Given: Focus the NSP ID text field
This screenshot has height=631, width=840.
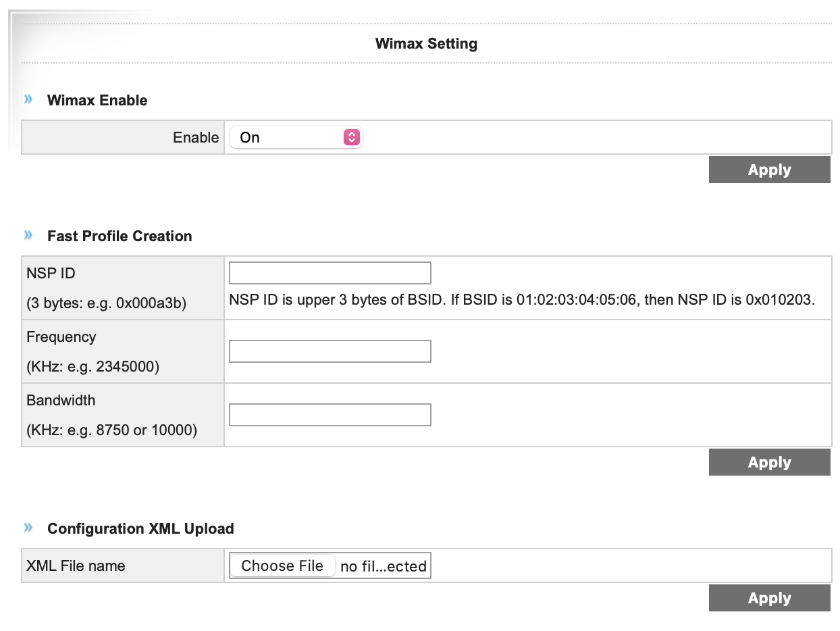Looking at the screenshot, I should [330, 273].
